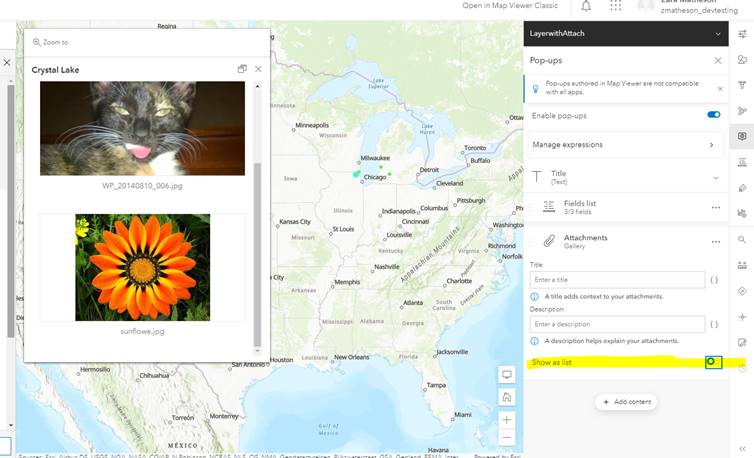Click the screen/monitor icon on the map
This screenshot has height=458, width=754.
point(506,374)
